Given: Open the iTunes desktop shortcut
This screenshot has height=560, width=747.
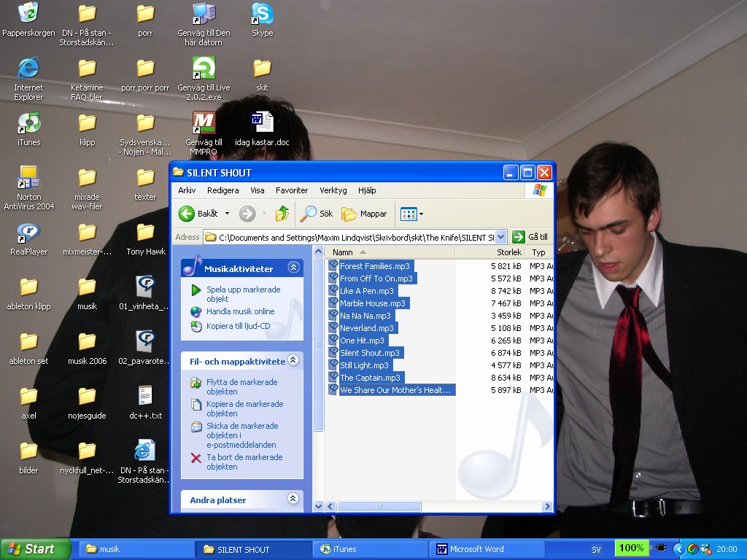Looking at the screenshot, I should tap(29, 128).
